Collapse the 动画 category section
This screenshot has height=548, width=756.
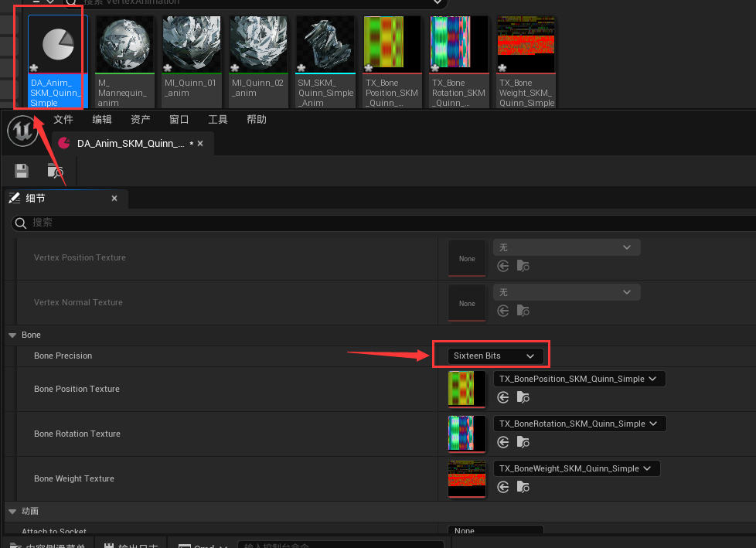12,512
